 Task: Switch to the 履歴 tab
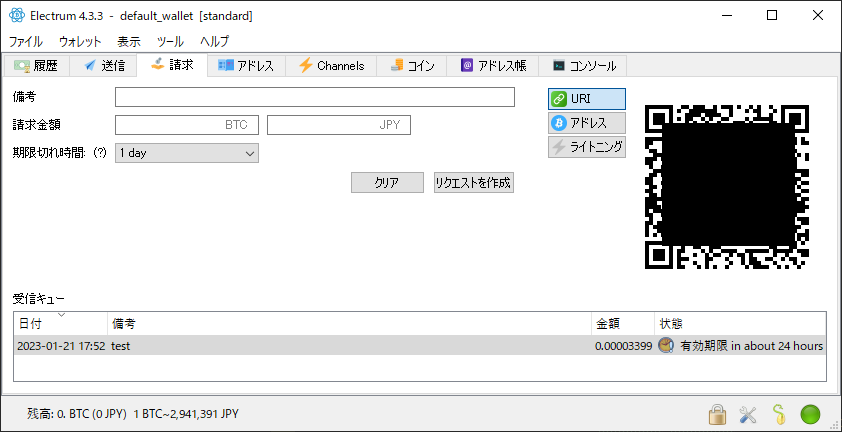[x=36, y=66]
